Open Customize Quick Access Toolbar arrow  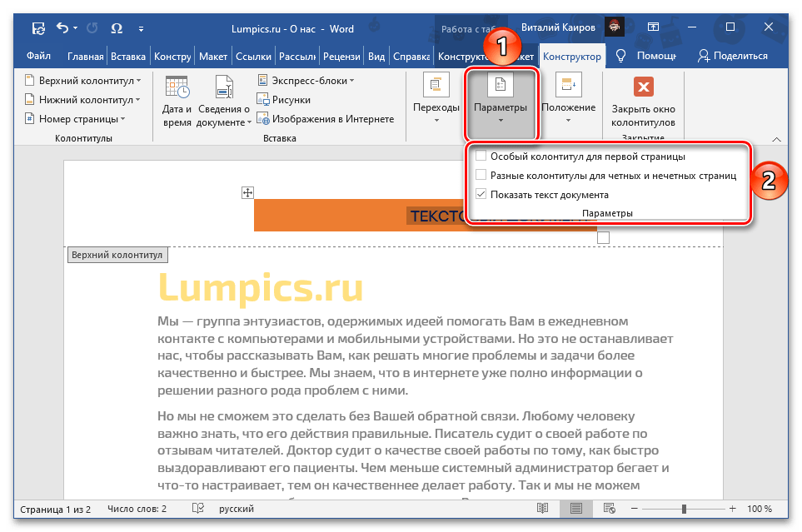tap(142, 29)
